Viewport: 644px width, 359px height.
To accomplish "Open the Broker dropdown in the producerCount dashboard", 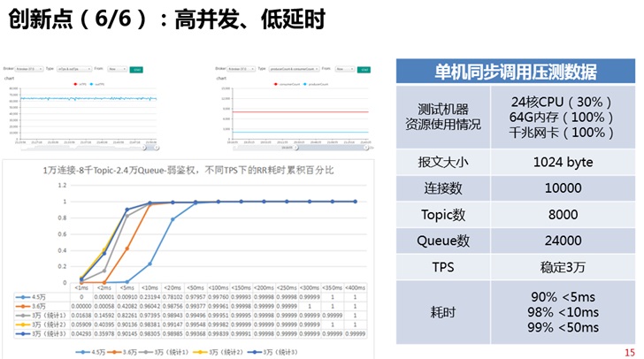I will [241, 69].
